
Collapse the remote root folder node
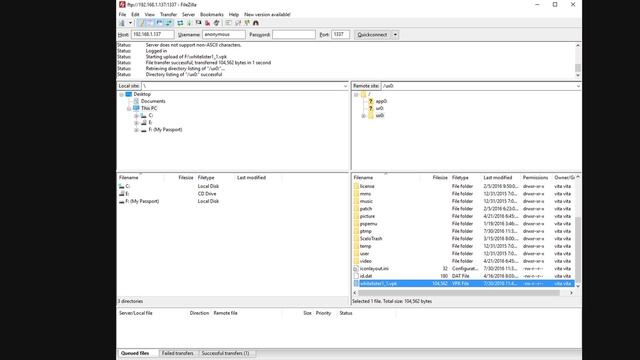356,94
